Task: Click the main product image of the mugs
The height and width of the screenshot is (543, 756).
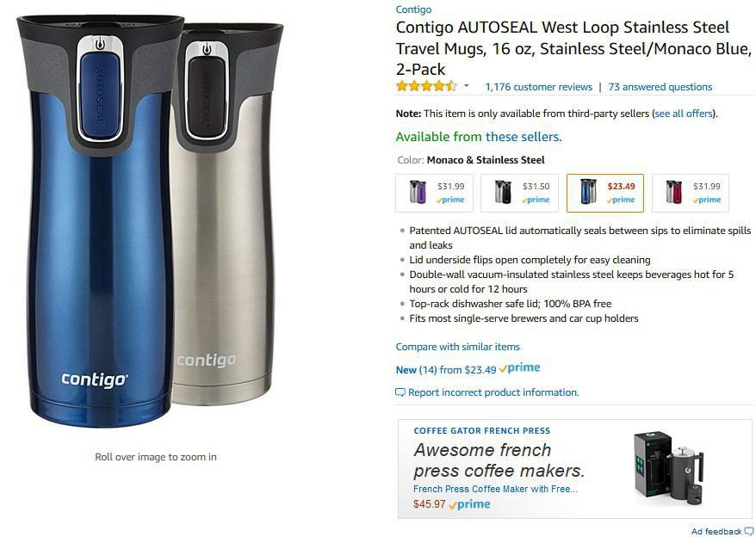Action: pos(151,220)
